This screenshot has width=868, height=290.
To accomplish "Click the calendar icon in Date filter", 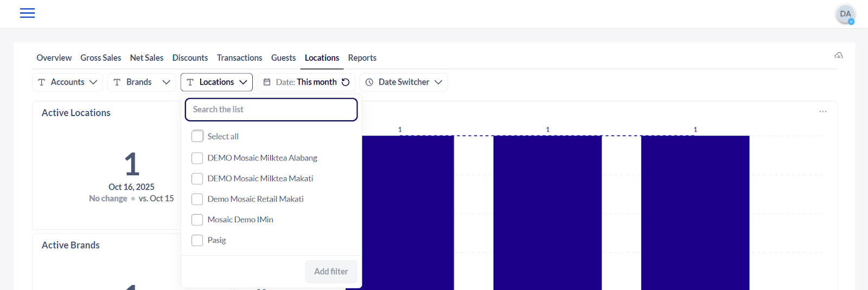I will (x=267, y=82).
